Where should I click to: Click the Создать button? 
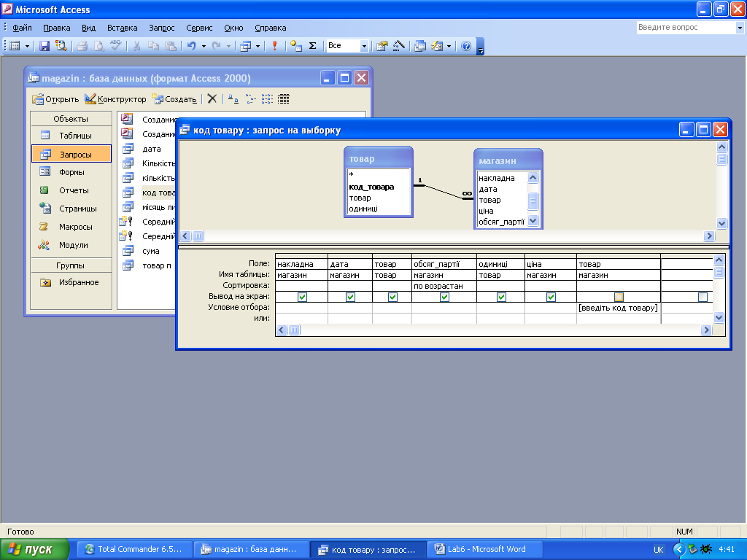point(174,99)
